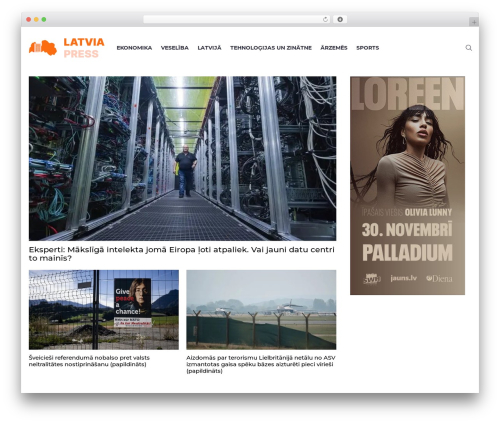Click the round browser extension icon beside address bar
This screenshot has height=423, width=500.
tap(340, 20)
